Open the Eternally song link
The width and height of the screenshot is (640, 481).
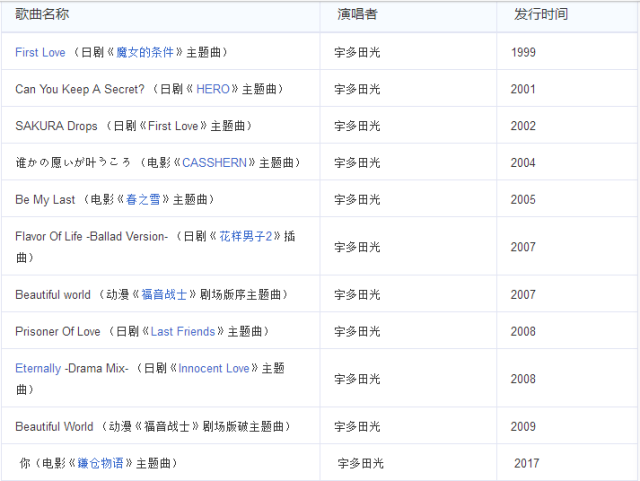click(x=38, y=368)
